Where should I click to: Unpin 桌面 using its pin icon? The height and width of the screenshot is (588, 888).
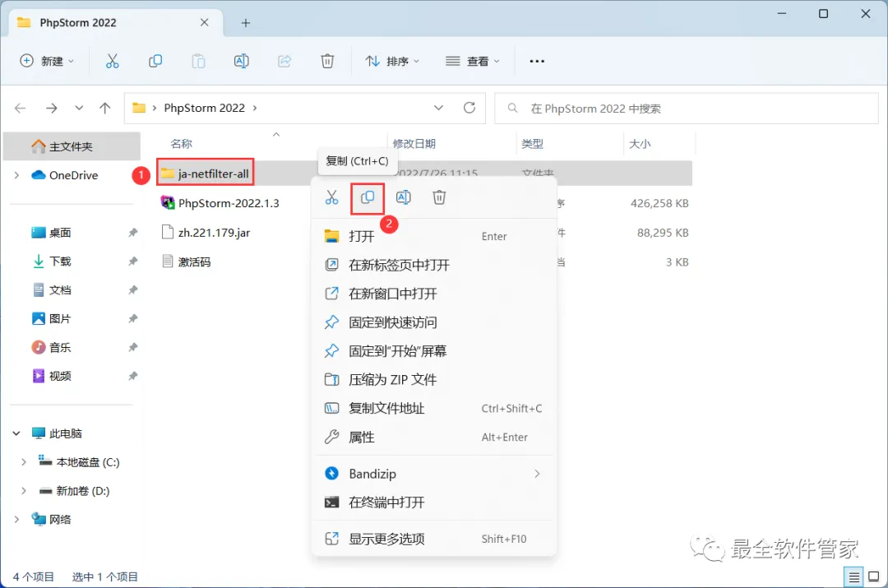point(132,233)
